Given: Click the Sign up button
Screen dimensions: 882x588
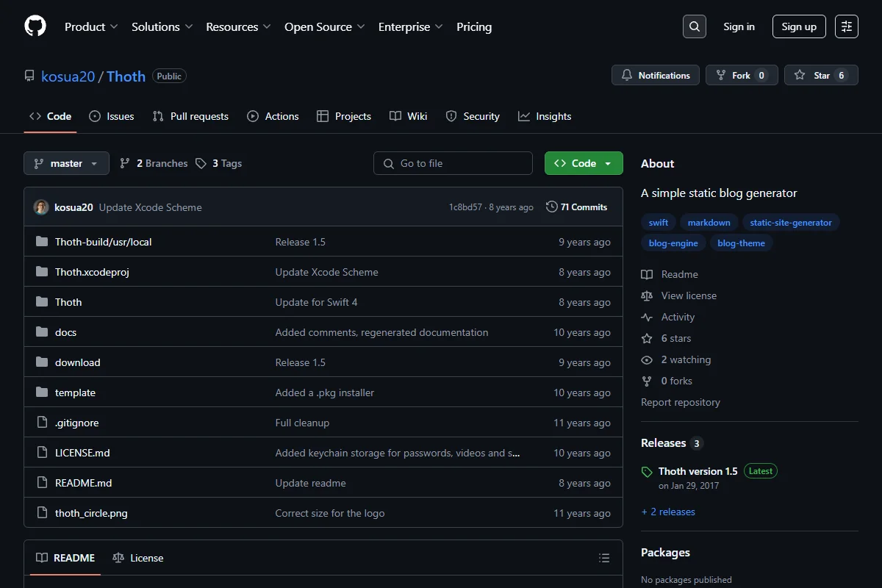Looking at the screenshot, I should [x=799, y=26].
